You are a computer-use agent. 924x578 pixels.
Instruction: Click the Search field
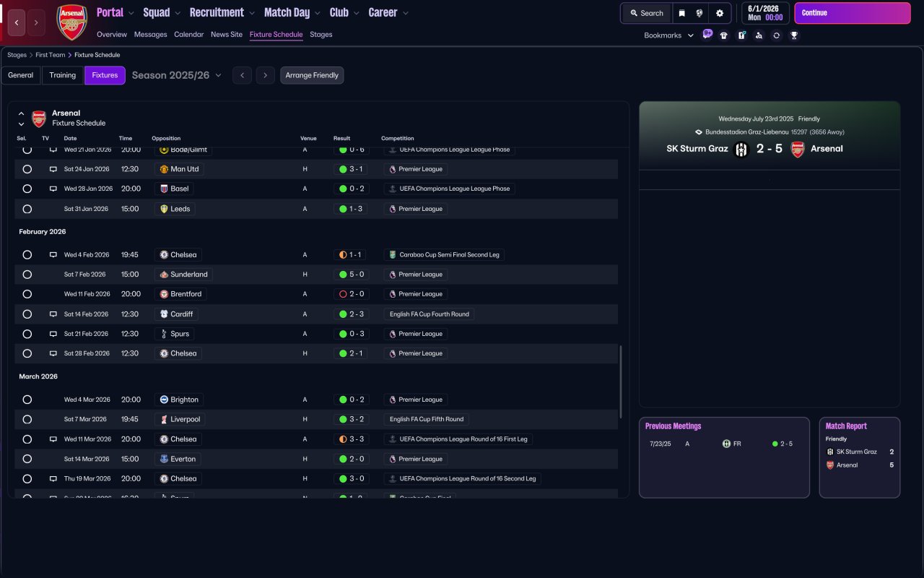pyautogui.click(x=646, y=13)
